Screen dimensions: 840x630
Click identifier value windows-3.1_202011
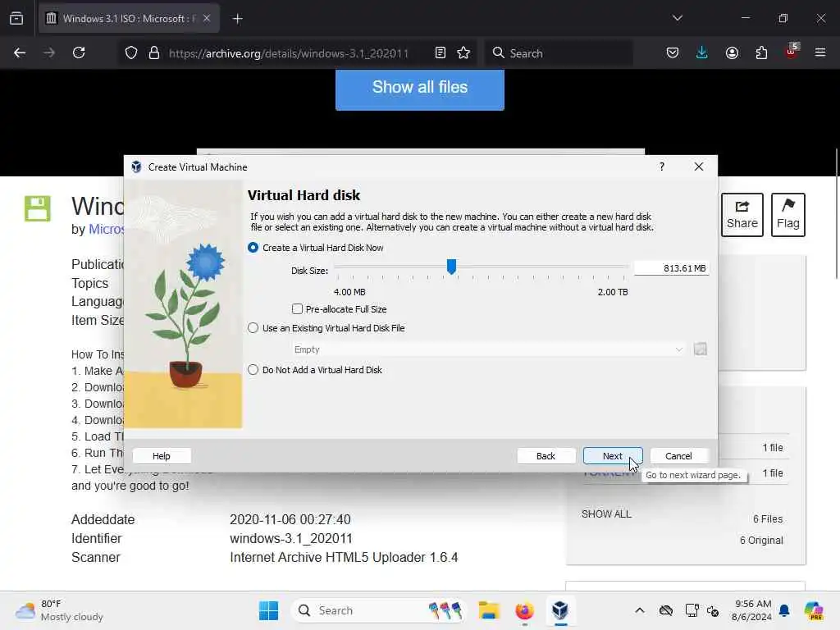[x=291, y=538]
